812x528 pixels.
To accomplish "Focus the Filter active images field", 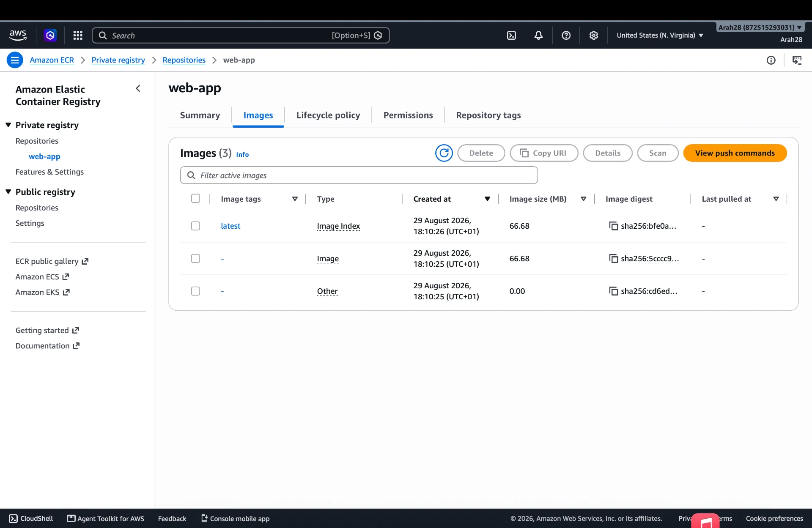I will click(x=359, y=175).
